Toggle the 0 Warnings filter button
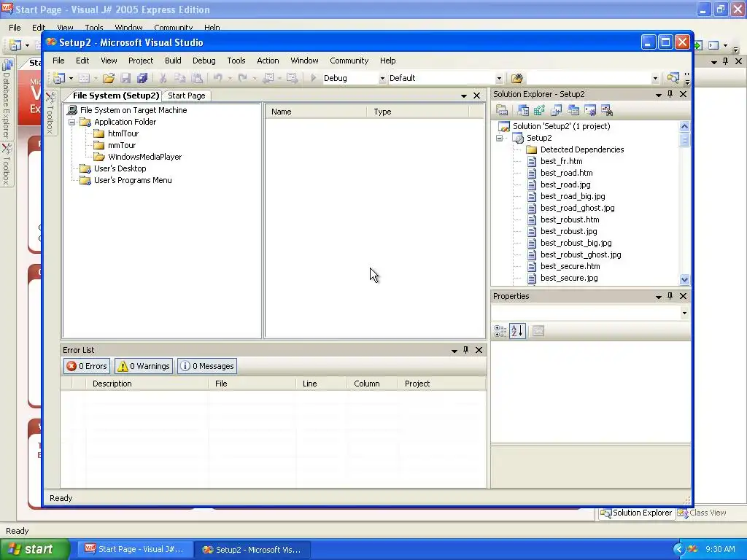The image size is (747, 560). pos(144,366)
